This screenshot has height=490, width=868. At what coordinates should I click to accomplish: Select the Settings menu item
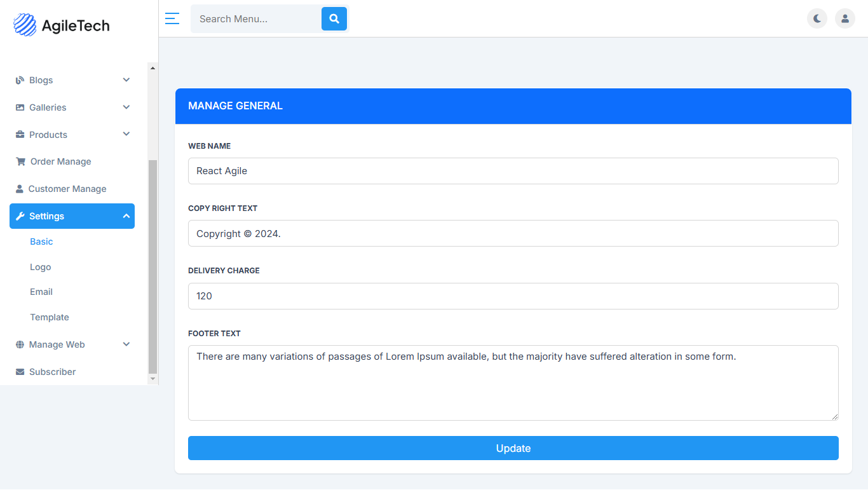(72, 216)
